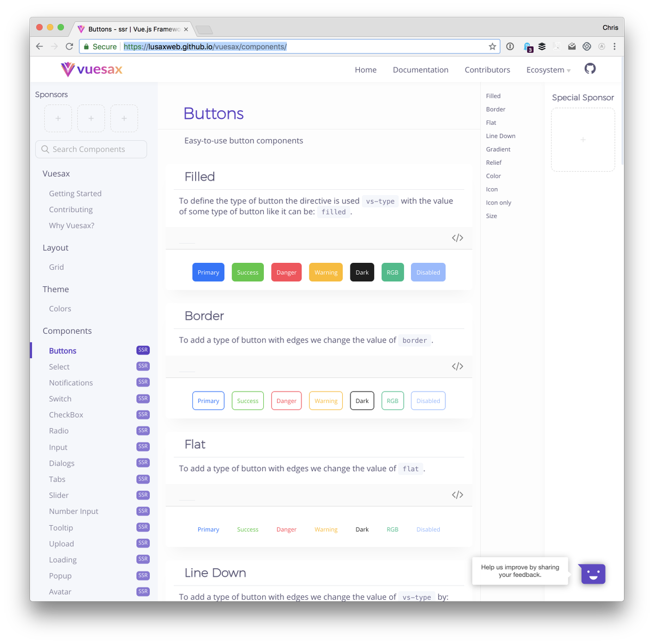
Task: Jump to Line Down in page contents
Action: [x=500, y=136]
